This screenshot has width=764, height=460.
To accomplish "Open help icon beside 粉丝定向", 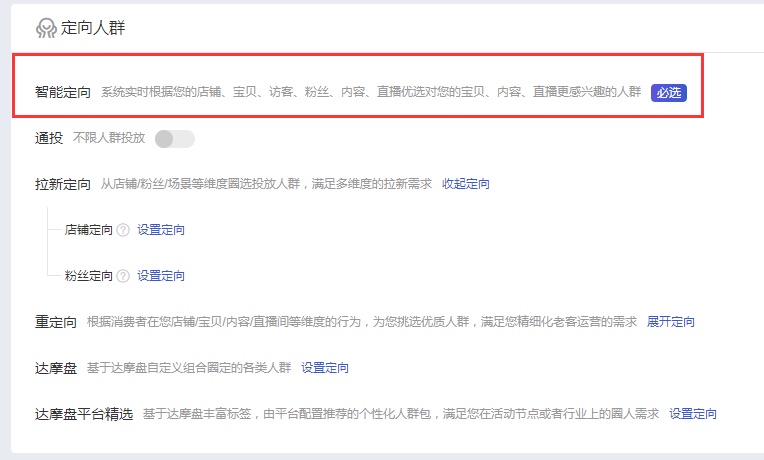I will 123,276.
